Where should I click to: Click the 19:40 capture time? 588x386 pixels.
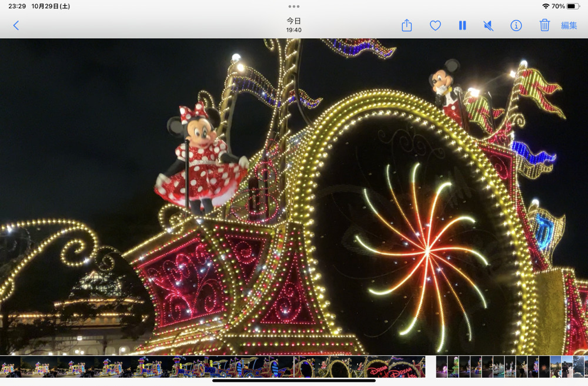(293, 30)
